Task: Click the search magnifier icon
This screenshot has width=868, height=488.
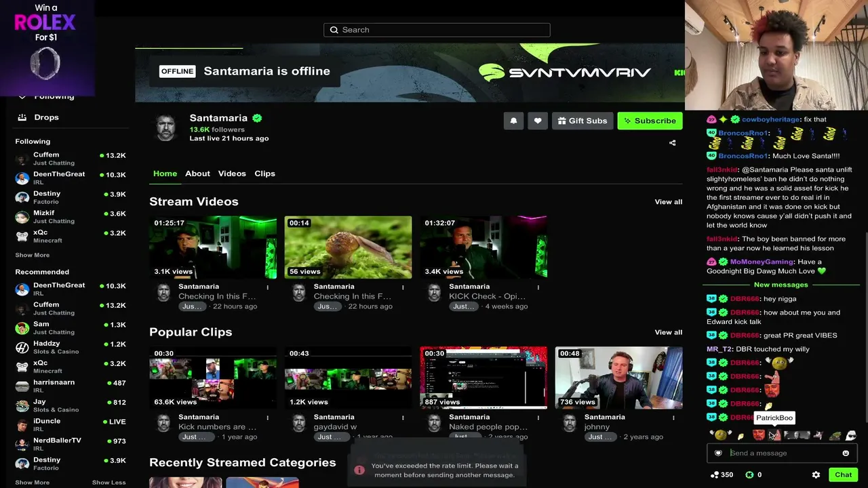Action: [x=334, y=30]
